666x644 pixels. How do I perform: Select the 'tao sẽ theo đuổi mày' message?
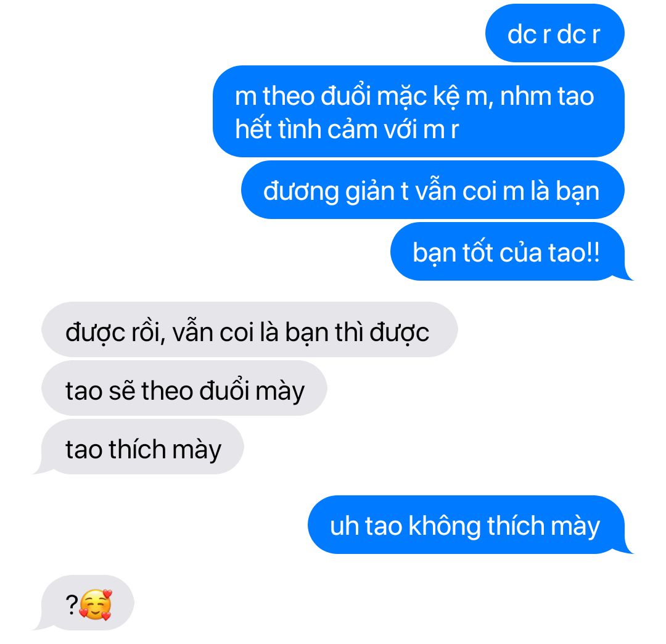click(x=184, y=388)
